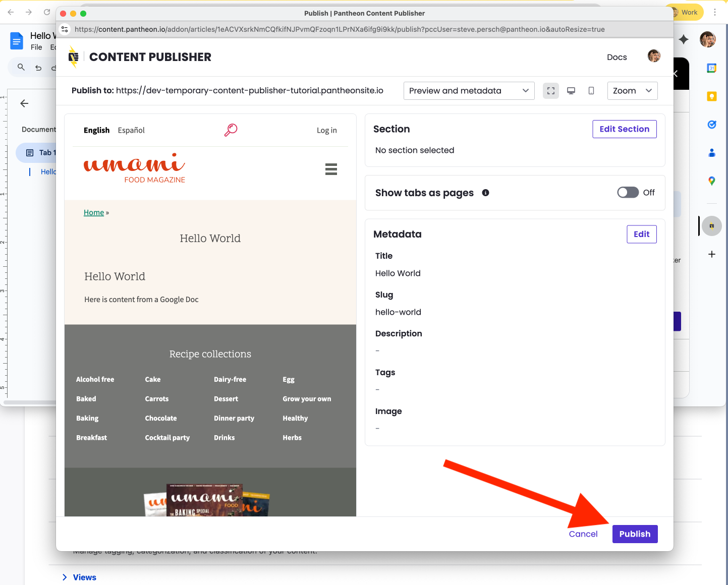Click the Publish button

pos(635,534)
